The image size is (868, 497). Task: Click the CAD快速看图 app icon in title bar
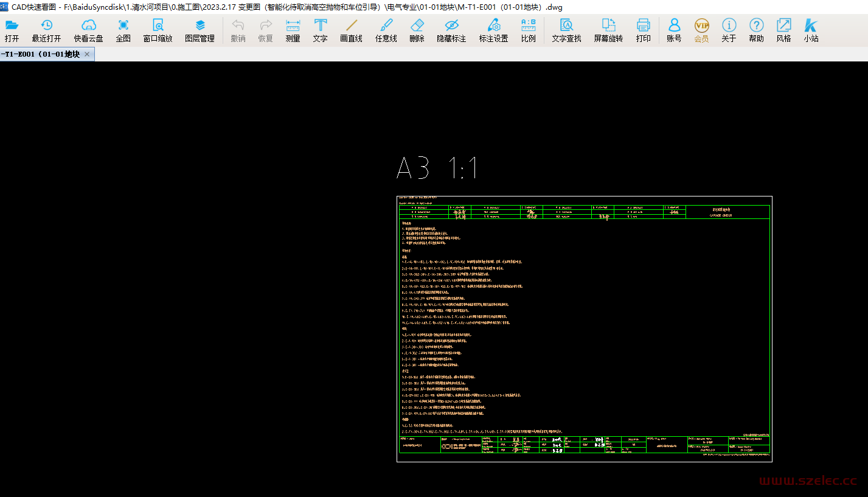click(5, 7)
